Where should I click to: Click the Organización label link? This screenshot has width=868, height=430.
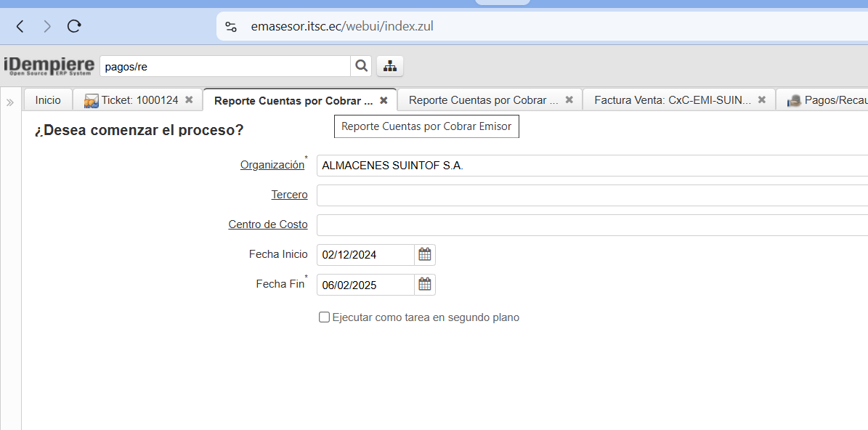272,166
